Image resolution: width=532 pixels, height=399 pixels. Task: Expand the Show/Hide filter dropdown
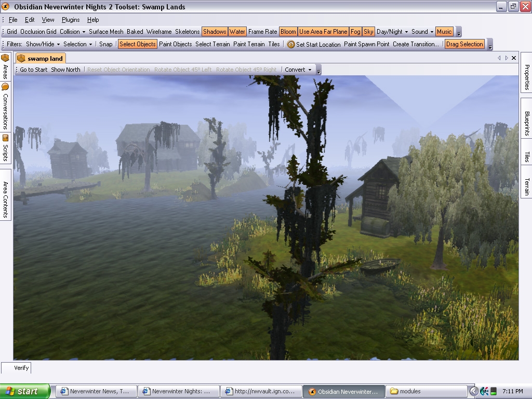(43, 44)
